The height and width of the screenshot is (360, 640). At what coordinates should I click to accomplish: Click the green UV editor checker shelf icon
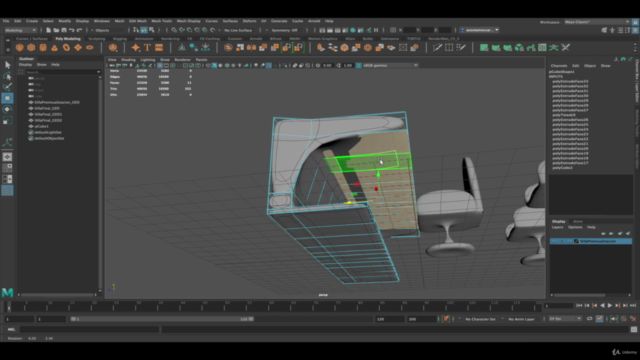coord(542,48)
